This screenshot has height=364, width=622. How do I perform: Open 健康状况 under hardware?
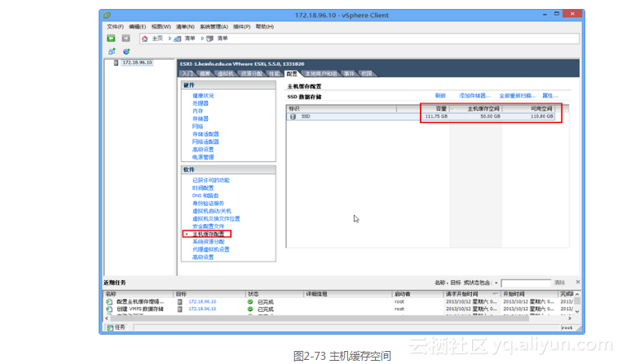pyautogui.click(x=203, y=96)
